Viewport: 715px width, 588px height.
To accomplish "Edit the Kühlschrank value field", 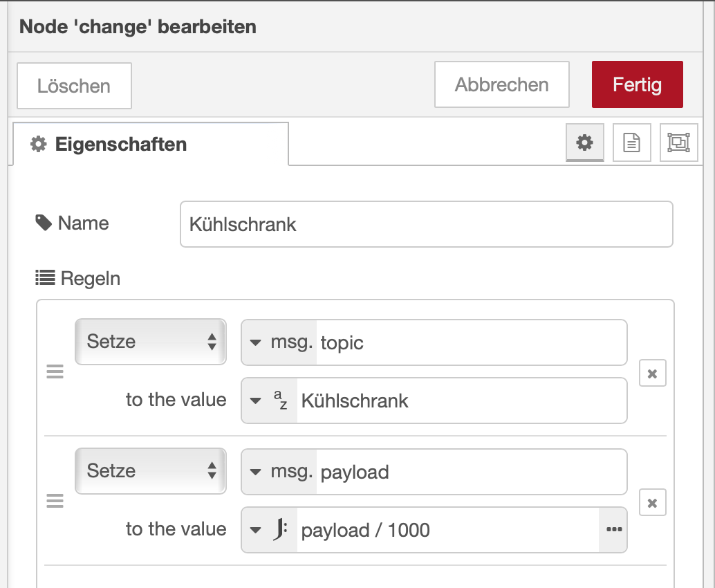I will tap(461, 401).
